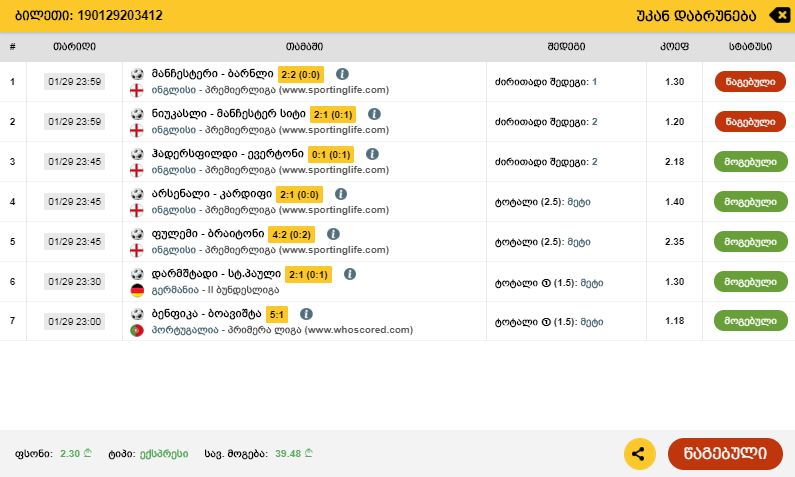Click England flag under მანჩესტერი - ბარნლი
795x477 pixels.
(137, 90)
